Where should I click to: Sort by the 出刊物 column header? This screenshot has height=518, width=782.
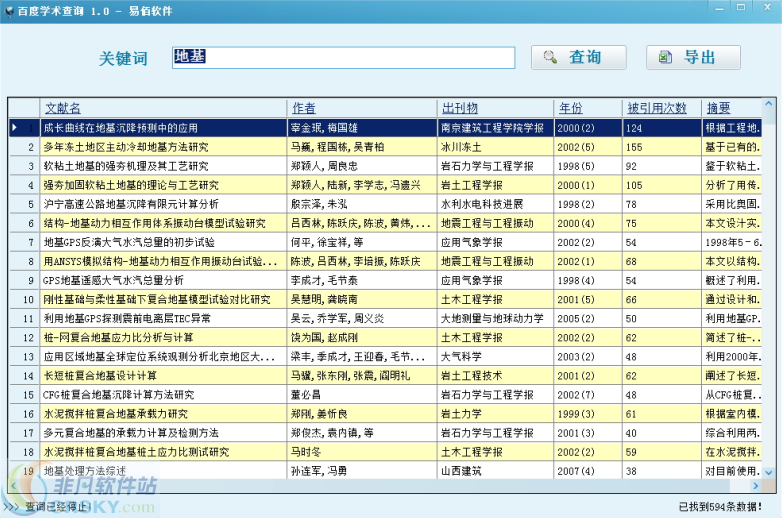[459, 108]
